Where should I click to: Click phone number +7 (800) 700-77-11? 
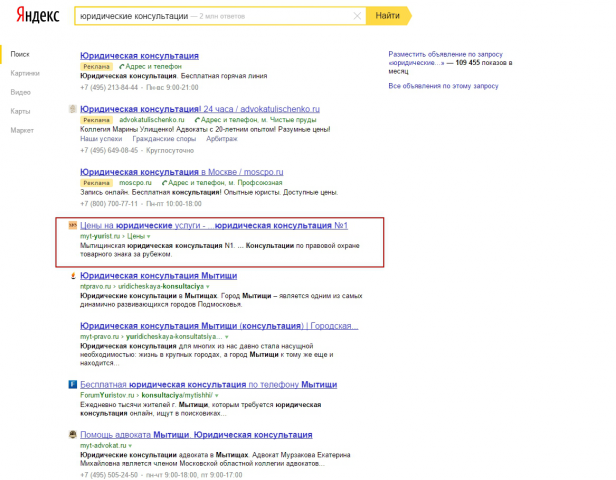tap(109, 204)
